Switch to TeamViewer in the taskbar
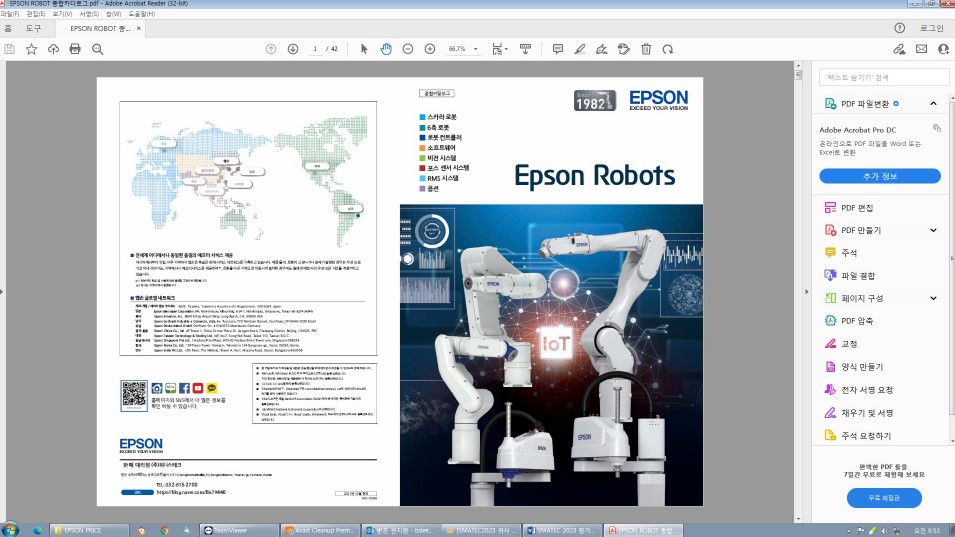 pos(238,530)
